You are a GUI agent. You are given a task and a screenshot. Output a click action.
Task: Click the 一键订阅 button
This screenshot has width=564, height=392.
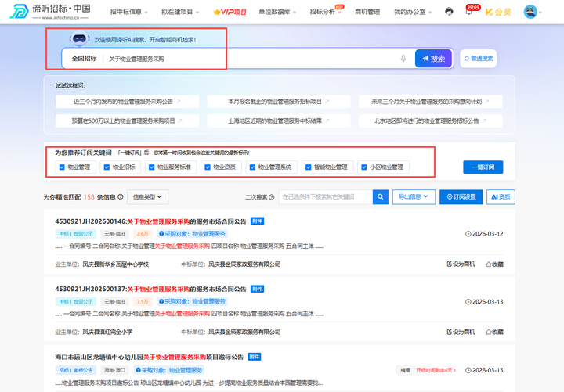tap(483, 167)
